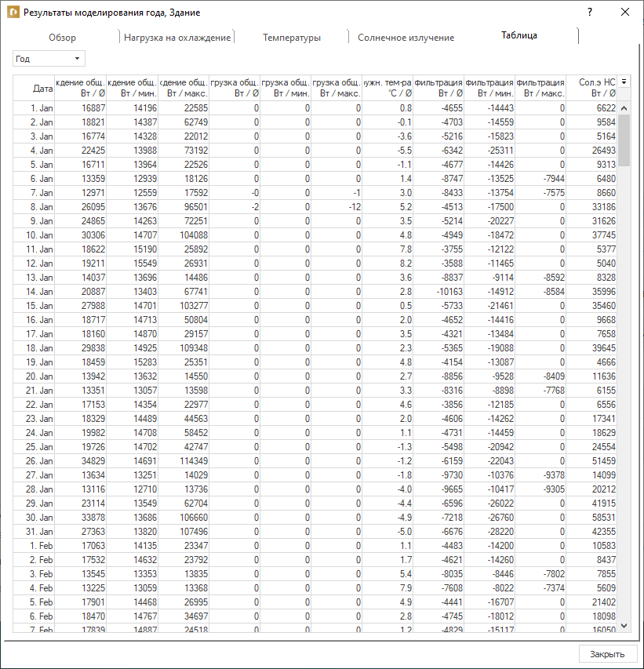Screen dimensions: 644x669
Task: Select the '1. Jan' row date cell
Action: coord(34,108)
